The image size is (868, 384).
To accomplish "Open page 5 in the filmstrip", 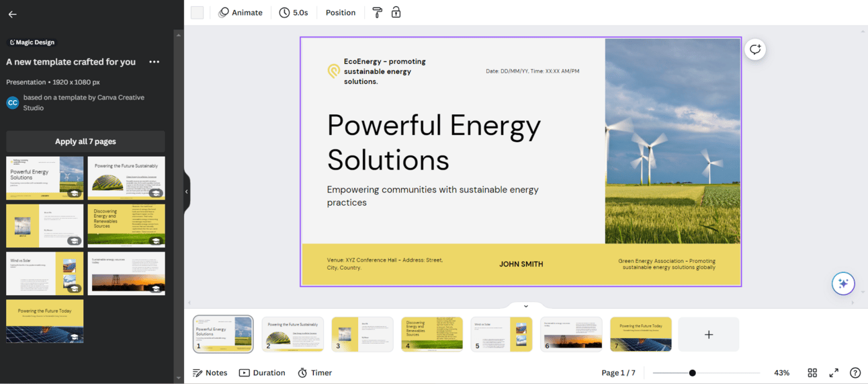I will pos(502,334).
